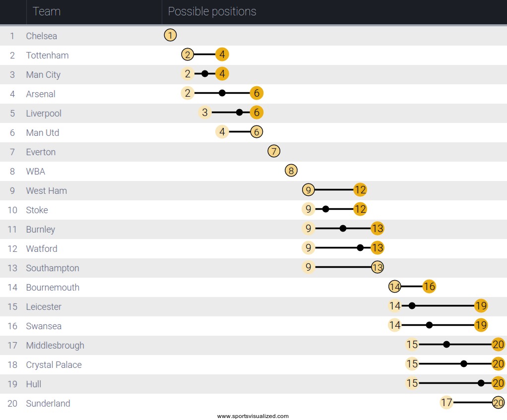507x420 pixels.
Task: Click the Team column header
Action: pyautogui.click(x=47, y=11)
